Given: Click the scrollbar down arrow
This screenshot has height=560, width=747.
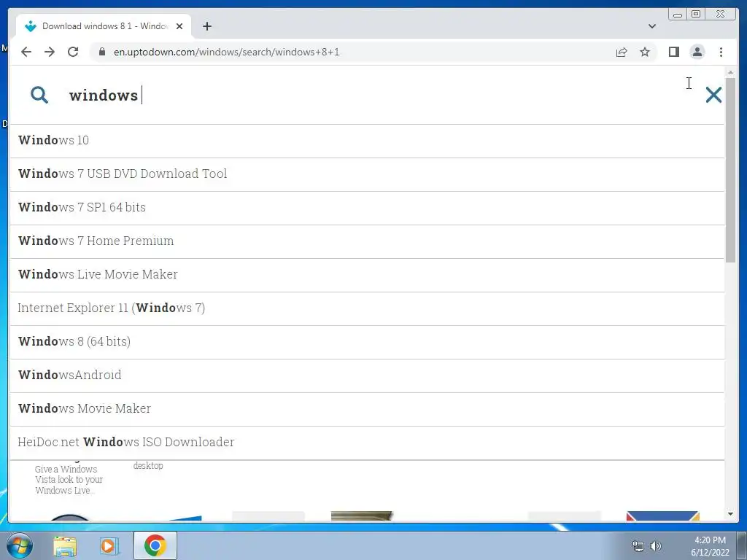Looking at the screenshot, I should (730, 514).
